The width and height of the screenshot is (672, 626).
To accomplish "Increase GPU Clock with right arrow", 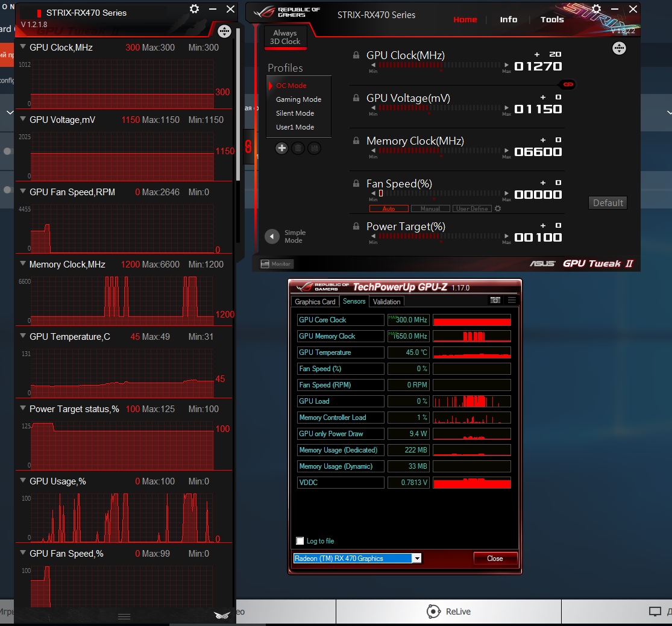I will (507, 65).
